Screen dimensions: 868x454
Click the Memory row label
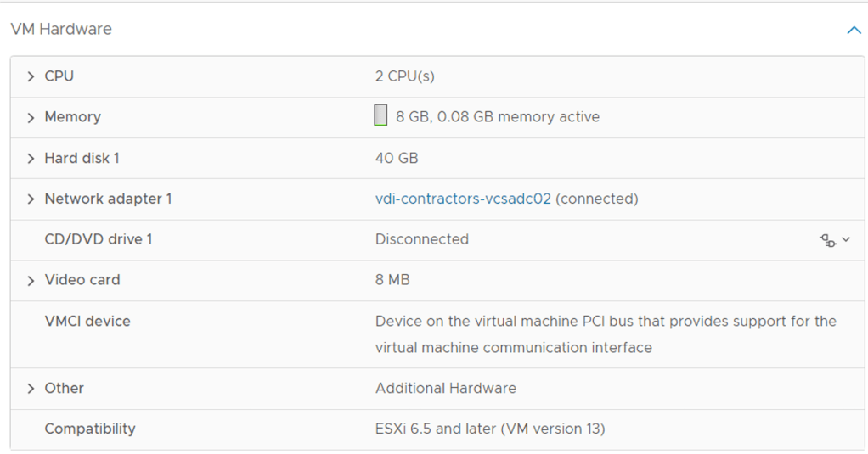73,117
